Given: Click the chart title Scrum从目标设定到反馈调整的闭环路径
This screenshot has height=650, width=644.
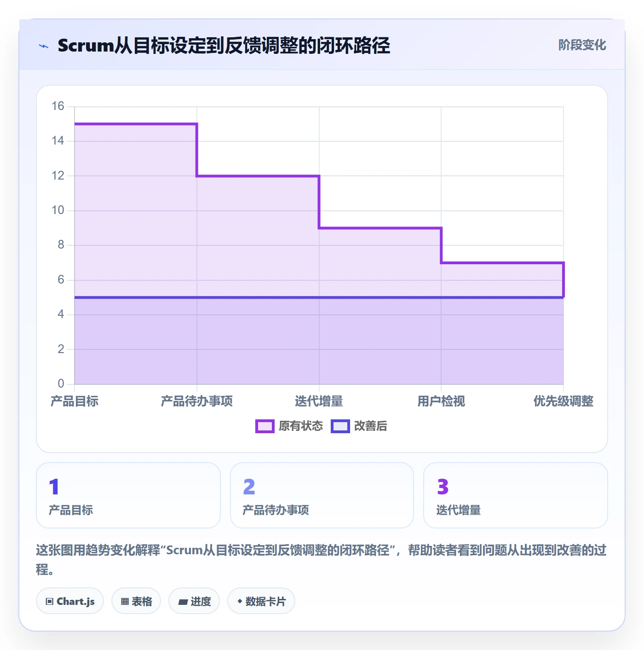Looking at the screenshot, I should click(x=224, y=46).
